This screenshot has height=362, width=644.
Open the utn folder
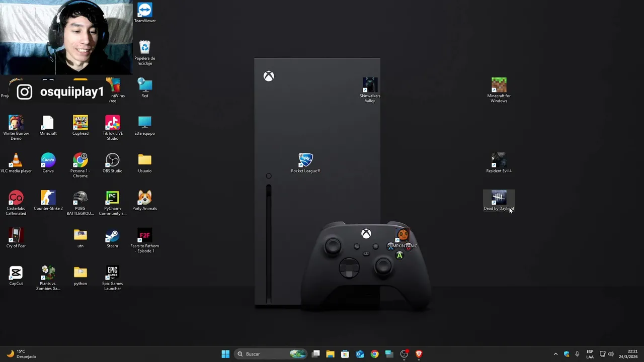coord(80,238)
